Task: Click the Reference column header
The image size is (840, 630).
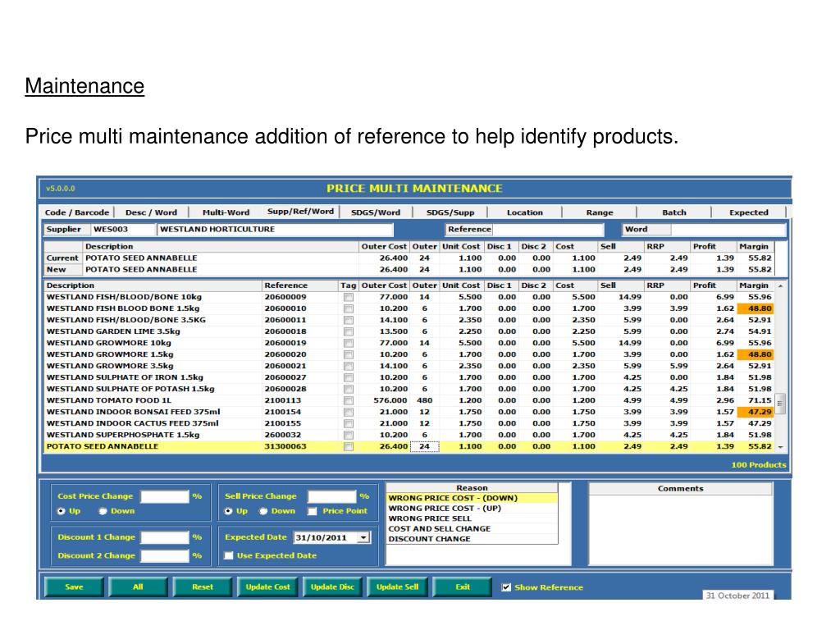Action: click(300, 285)
